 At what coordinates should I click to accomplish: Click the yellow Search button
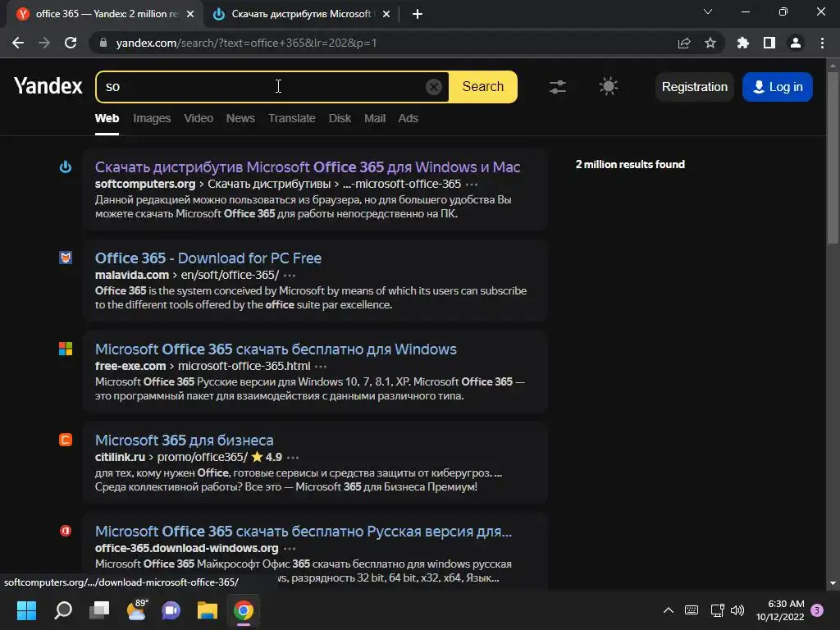(482, 87)
